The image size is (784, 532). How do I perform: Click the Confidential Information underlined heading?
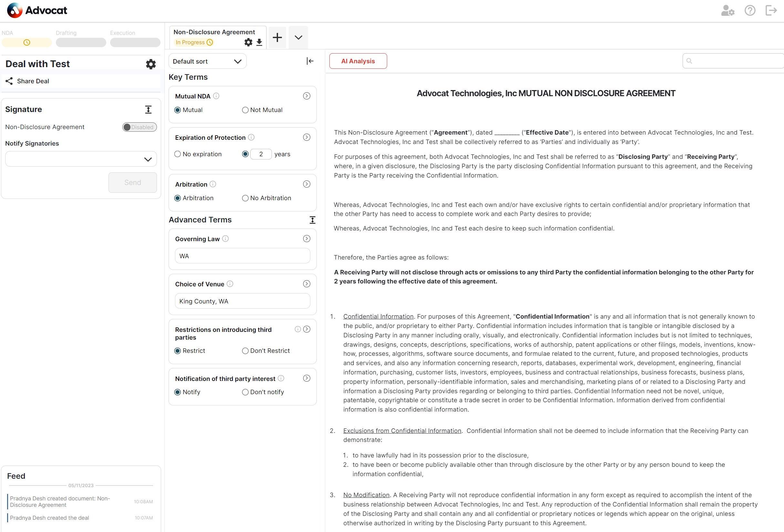378,316
